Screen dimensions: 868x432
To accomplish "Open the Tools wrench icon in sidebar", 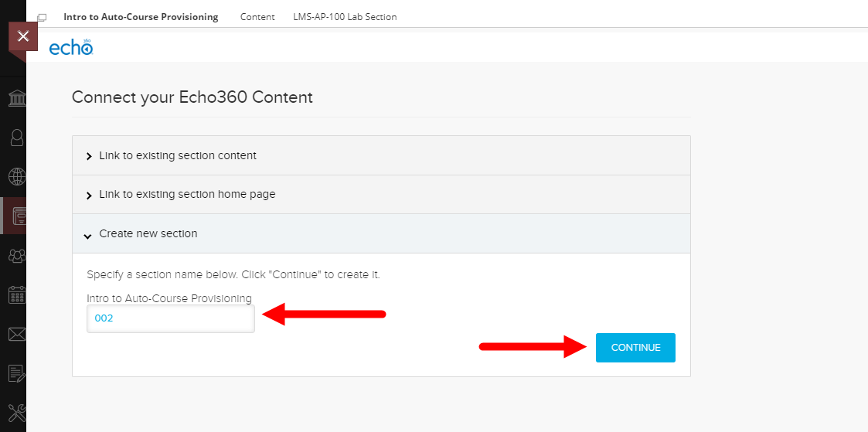I will [17, 413].
